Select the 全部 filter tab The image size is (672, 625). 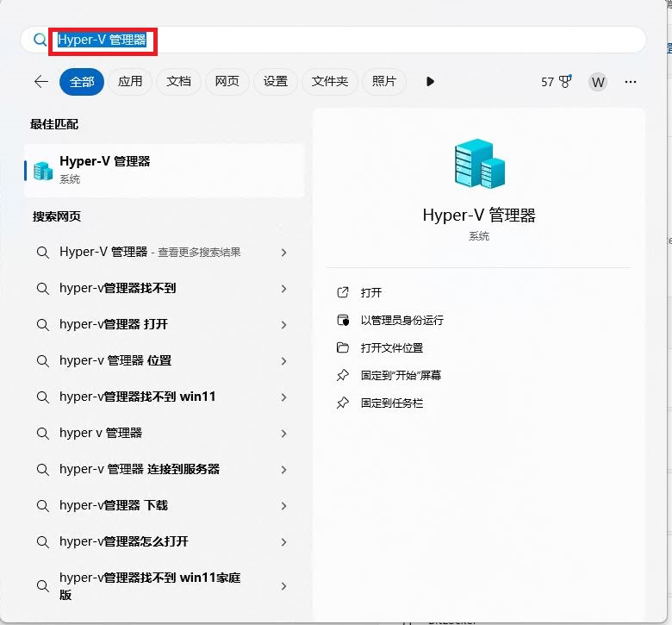click(82, 82)
